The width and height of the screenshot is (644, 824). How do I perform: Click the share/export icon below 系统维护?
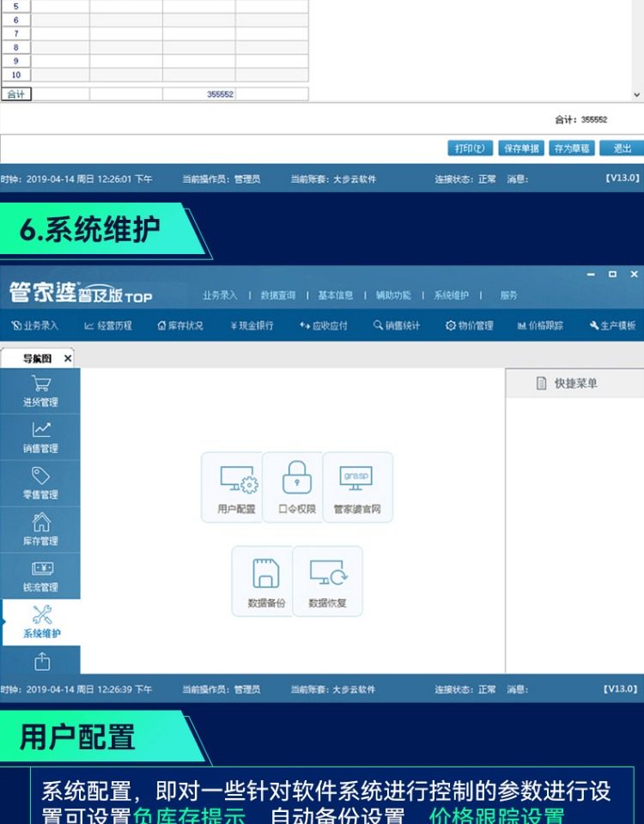(x=42, y=661)
